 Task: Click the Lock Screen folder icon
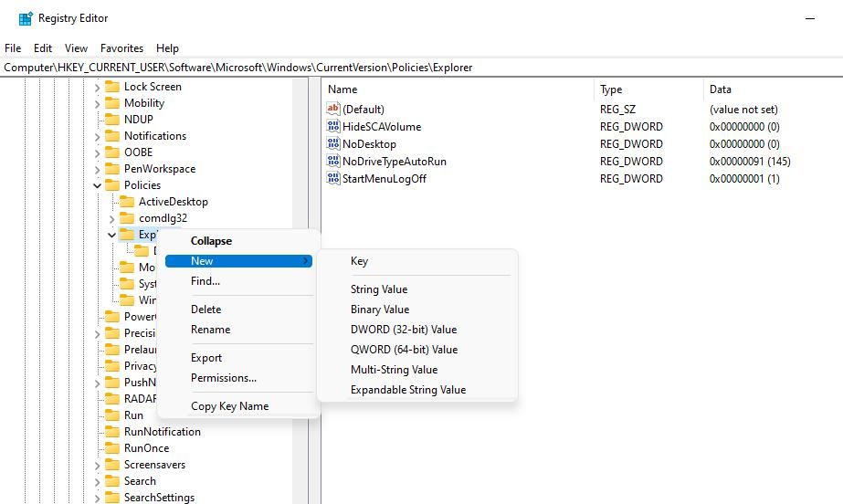[x=112, y=87]
